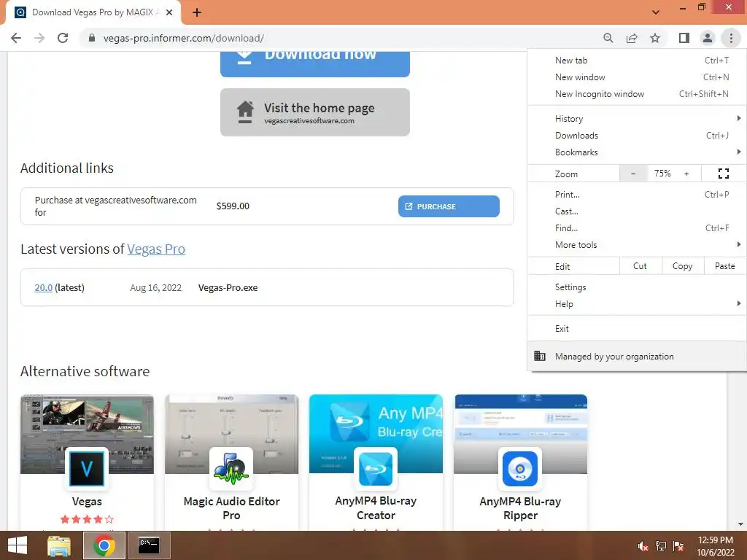Click the browser forward arrow

click(x=39, y=38)
